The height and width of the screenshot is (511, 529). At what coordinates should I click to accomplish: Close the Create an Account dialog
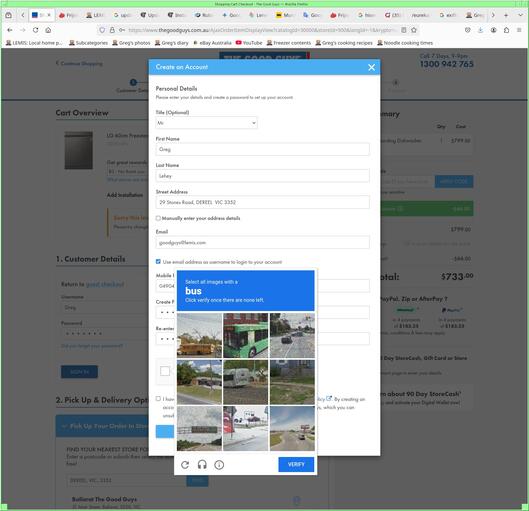371,67
